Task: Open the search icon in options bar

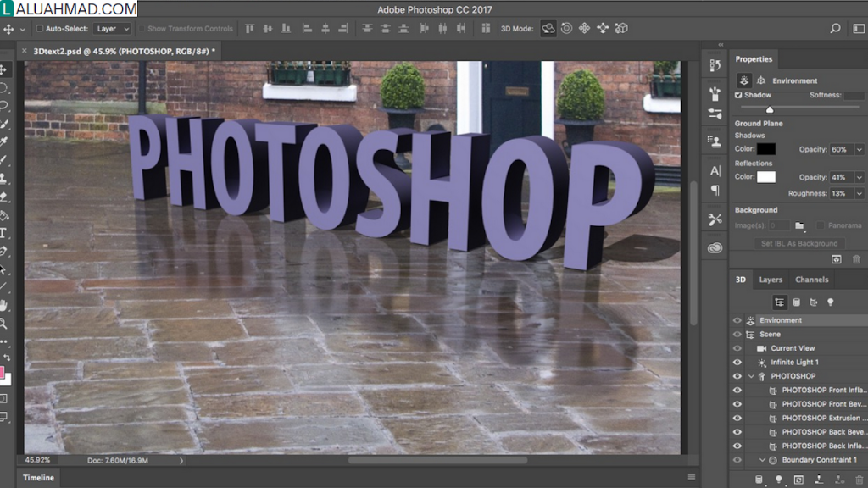Action: (x=835, y=28)
